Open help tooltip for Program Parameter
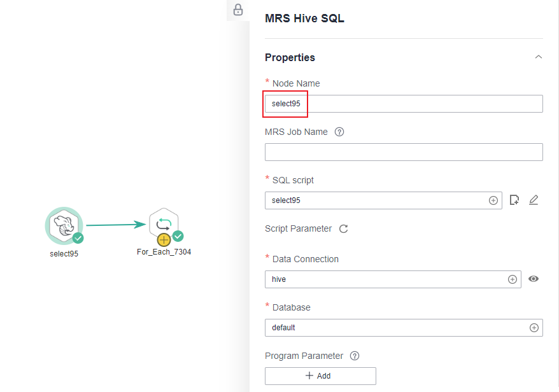 pyautogui.click(x=355, y=356)
